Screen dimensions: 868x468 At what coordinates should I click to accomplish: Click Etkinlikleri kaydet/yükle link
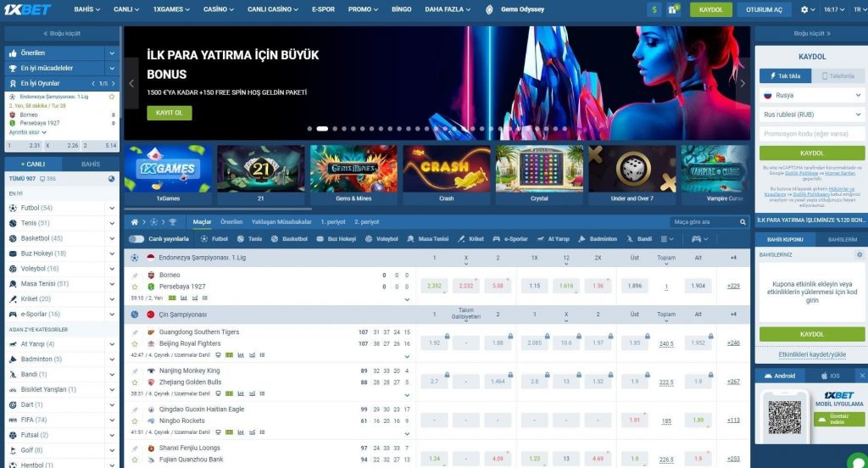[812, 354]
